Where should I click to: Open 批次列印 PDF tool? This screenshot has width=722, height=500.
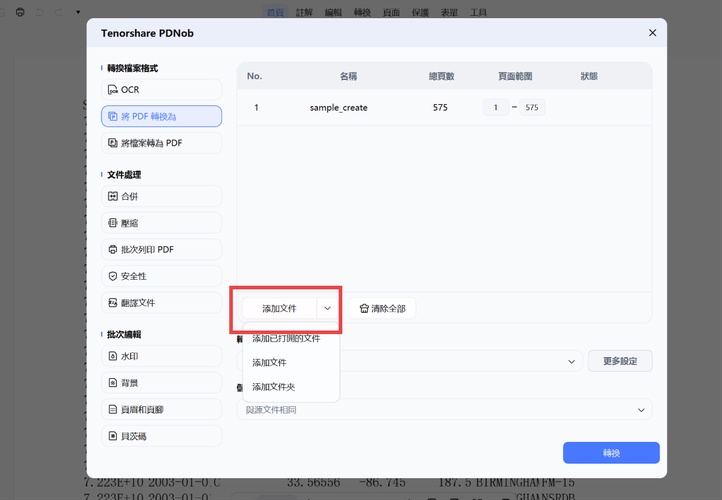161,250
